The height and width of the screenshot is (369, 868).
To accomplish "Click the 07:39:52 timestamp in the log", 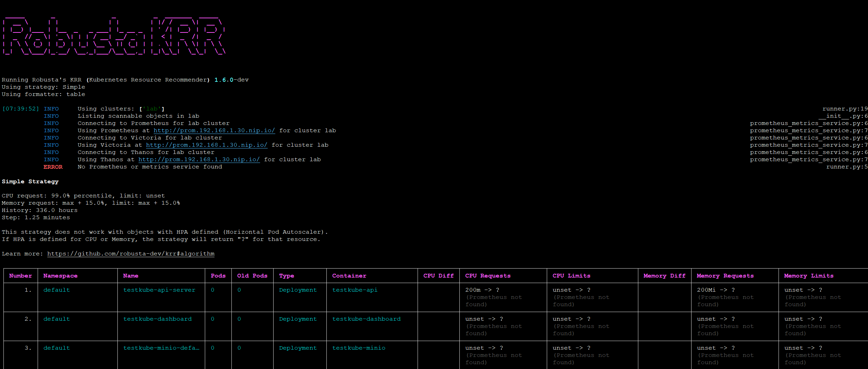I will pos(21,109).
